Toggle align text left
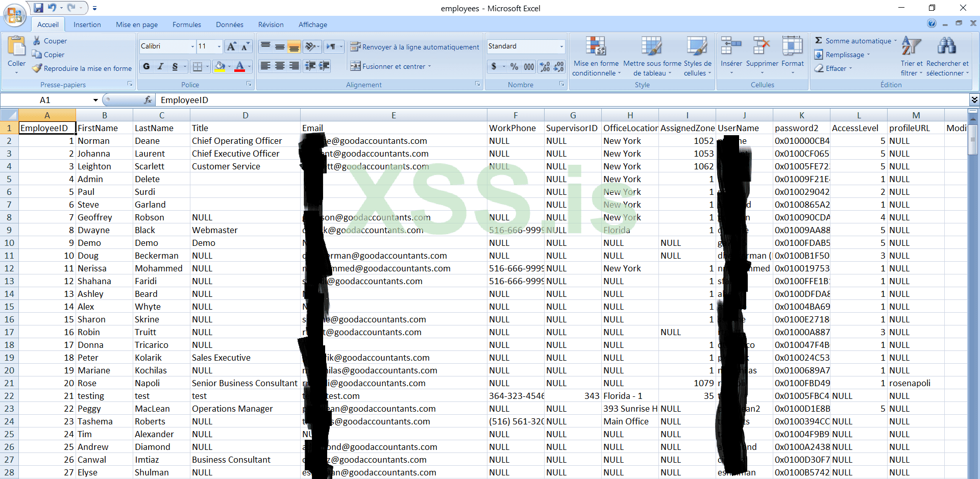 [x=265, y=66]
